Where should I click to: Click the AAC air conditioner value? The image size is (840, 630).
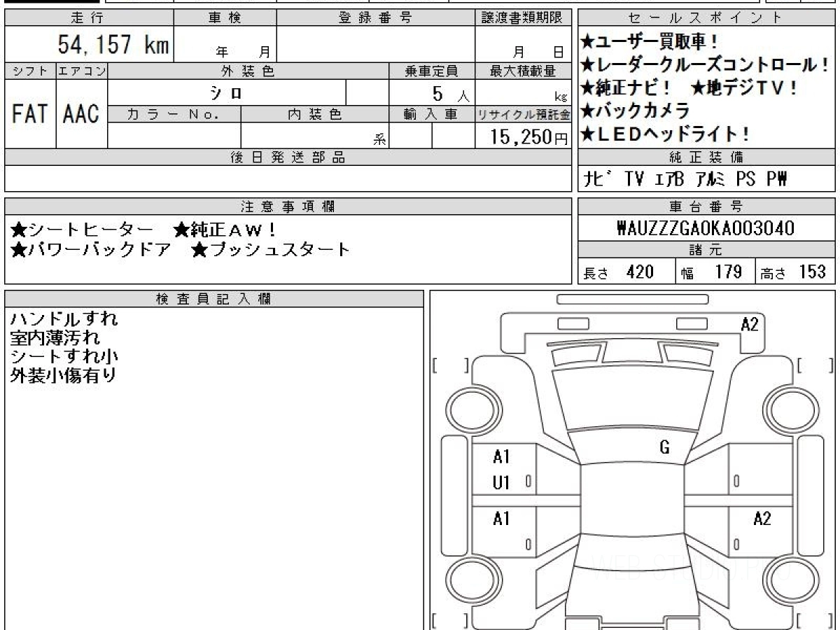pos(81,113)
